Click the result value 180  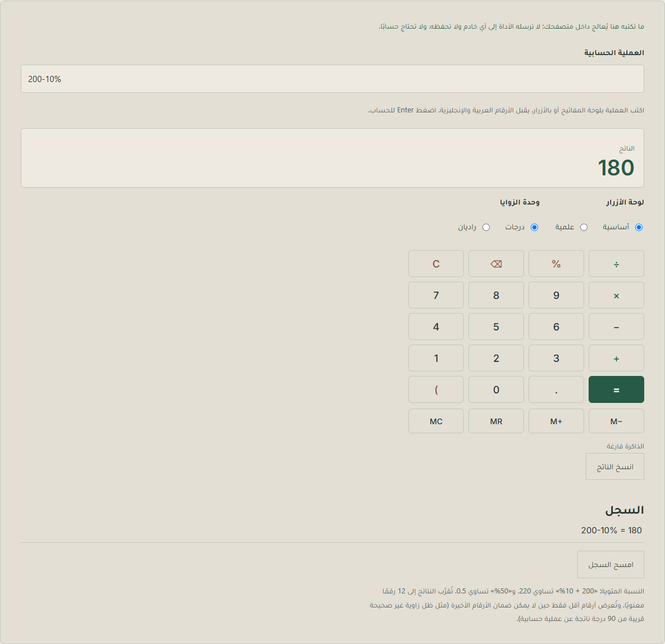(x=616, y=167)
